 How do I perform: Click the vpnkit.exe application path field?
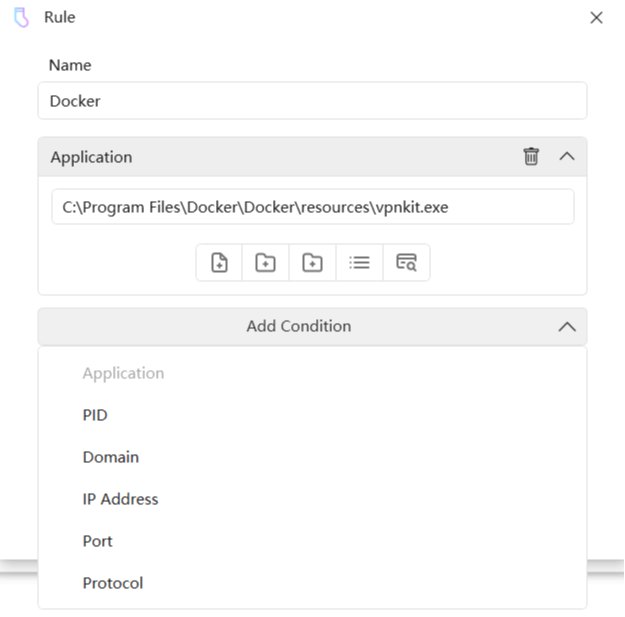pyautogui.click(x=312, y=207)
